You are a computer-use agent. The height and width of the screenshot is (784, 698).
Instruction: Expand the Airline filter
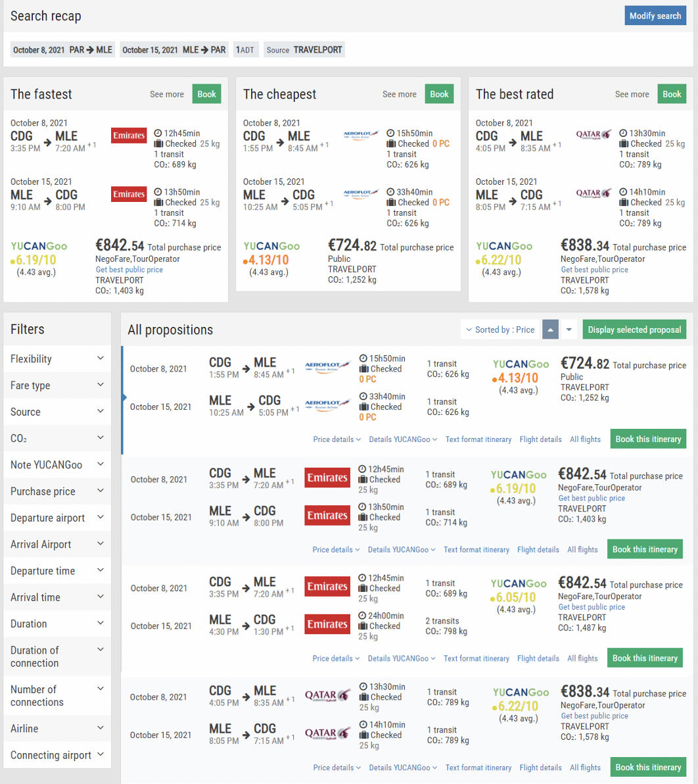57,729
